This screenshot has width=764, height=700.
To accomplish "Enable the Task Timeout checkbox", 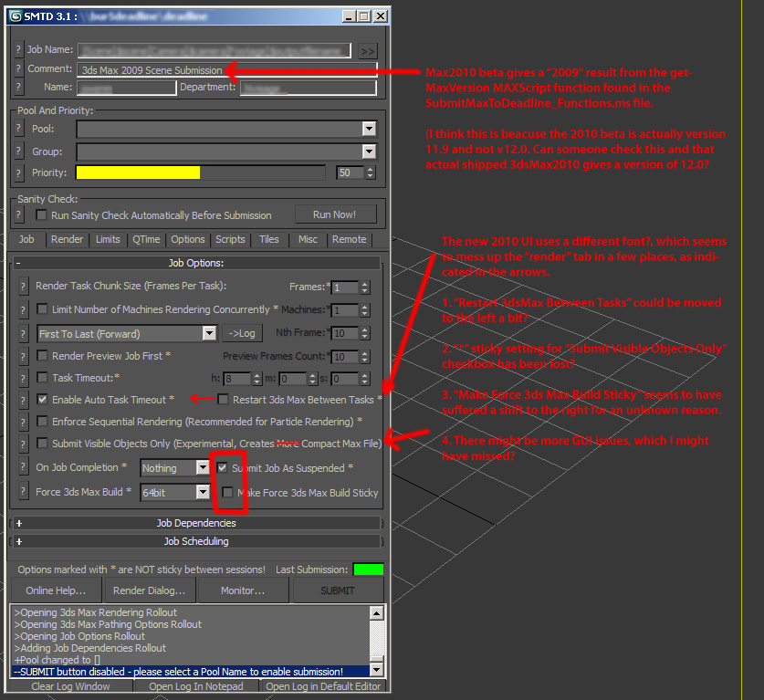I will [42, 378].
